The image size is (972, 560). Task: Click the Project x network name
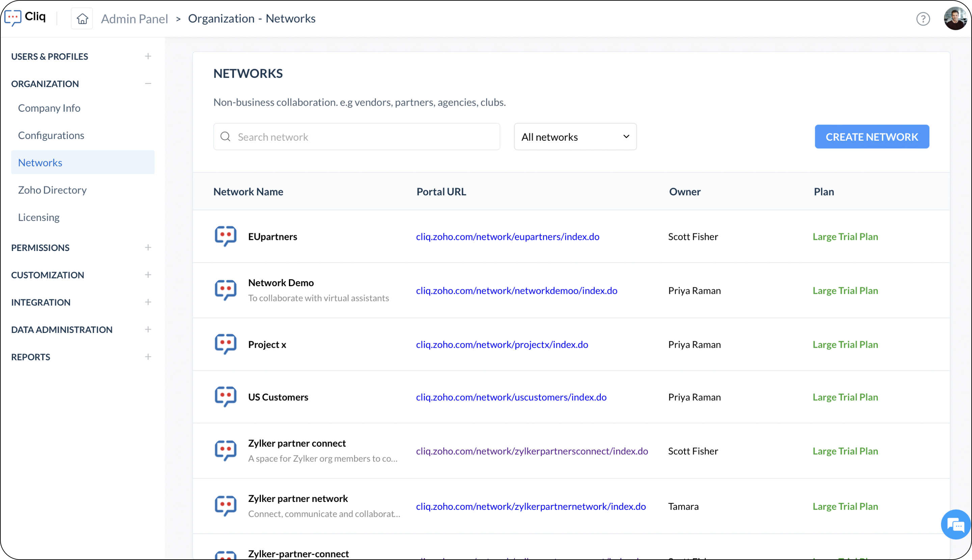click(267, 344)
